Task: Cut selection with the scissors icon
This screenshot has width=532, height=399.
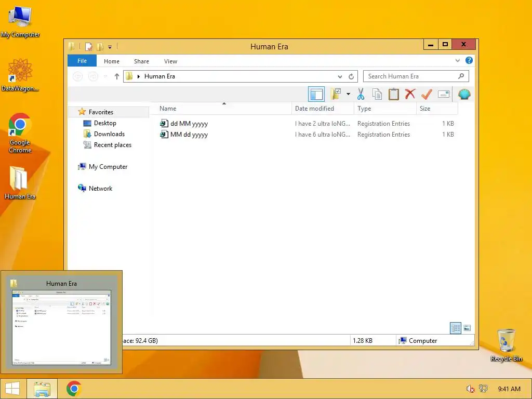Action: pyautogui.click(x=361, y=94)
